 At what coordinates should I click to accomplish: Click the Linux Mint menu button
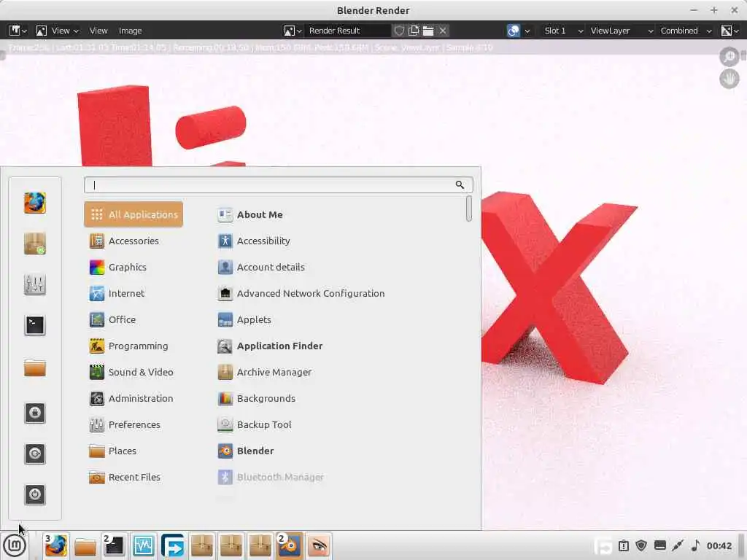coord(15,545)
